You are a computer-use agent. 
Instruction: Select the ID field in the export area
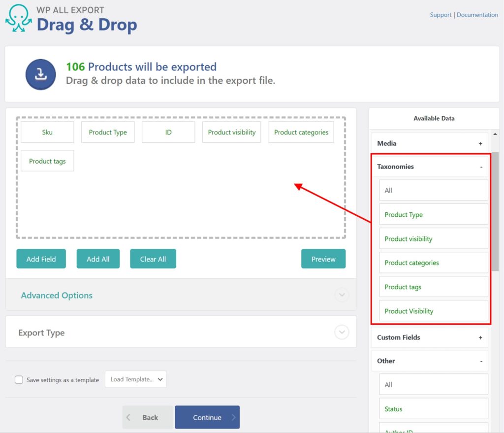(168, 132)
